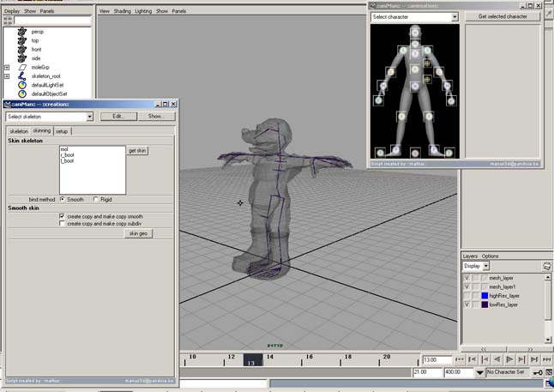The height and width of the screenshot is (392, 554).
Task: Click the create new layer icon
Action: click(x=546, y=266)
